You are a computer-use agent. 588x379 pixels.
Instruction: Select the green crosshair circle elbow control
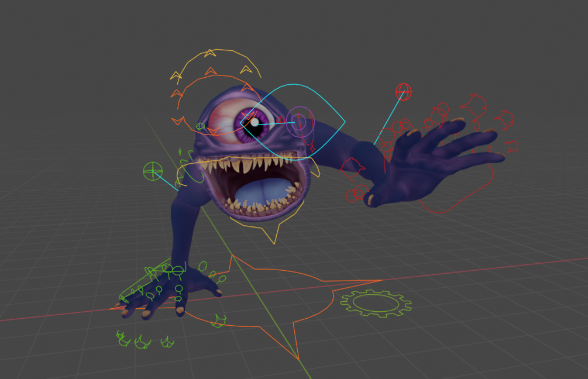click(153, 171)
